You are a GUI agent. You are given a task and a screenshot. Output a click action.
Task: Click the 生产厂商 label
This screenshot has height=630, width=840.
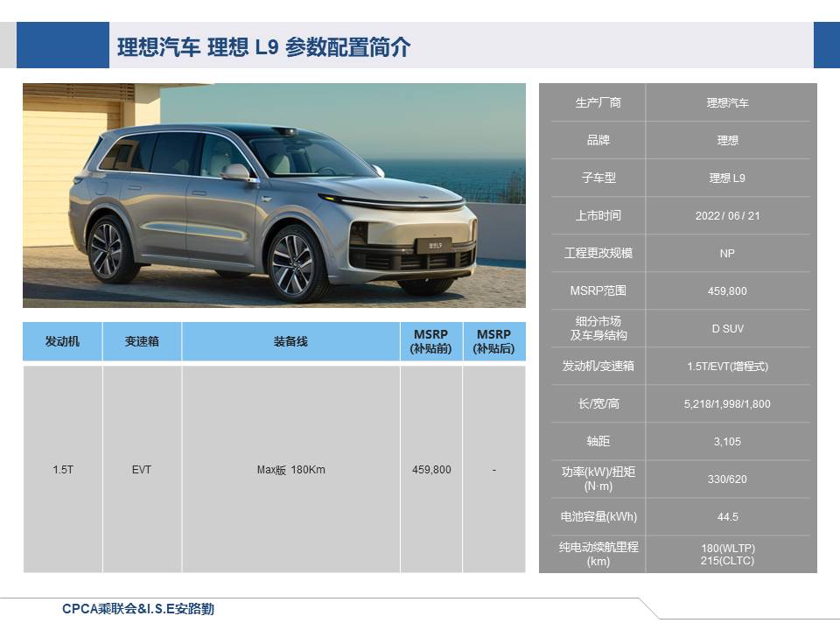coord(598,102)
